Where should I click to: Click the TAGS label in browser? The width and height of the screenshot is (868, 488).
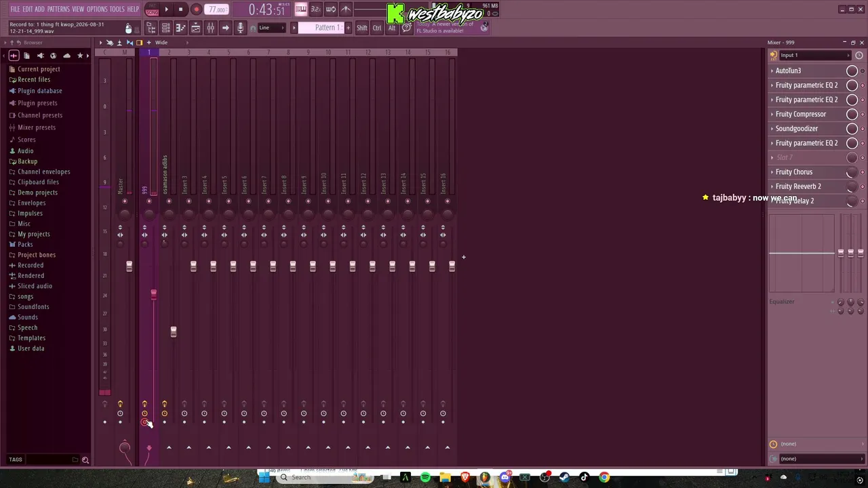pos(16,460)
